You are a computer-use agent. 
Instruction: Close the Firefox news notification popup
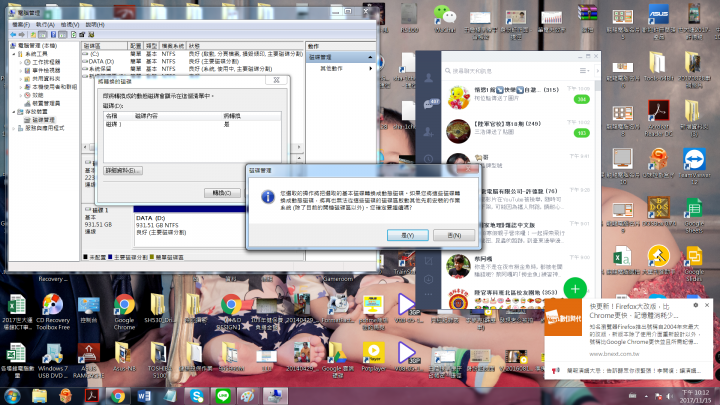(x=707, y=305)
